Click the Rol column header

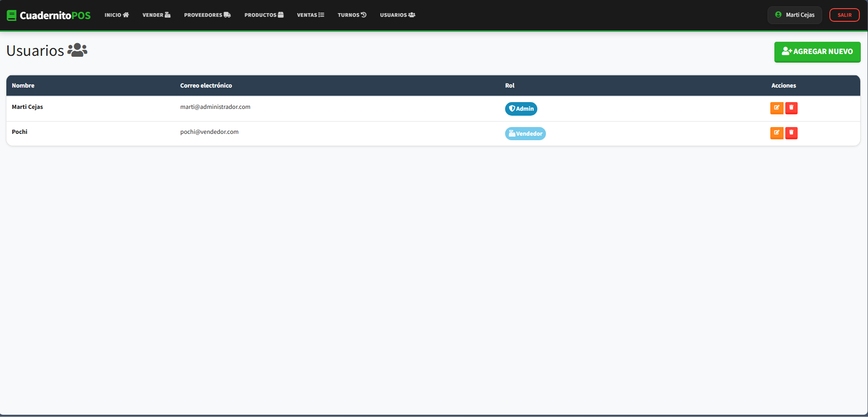click(510, 86)
